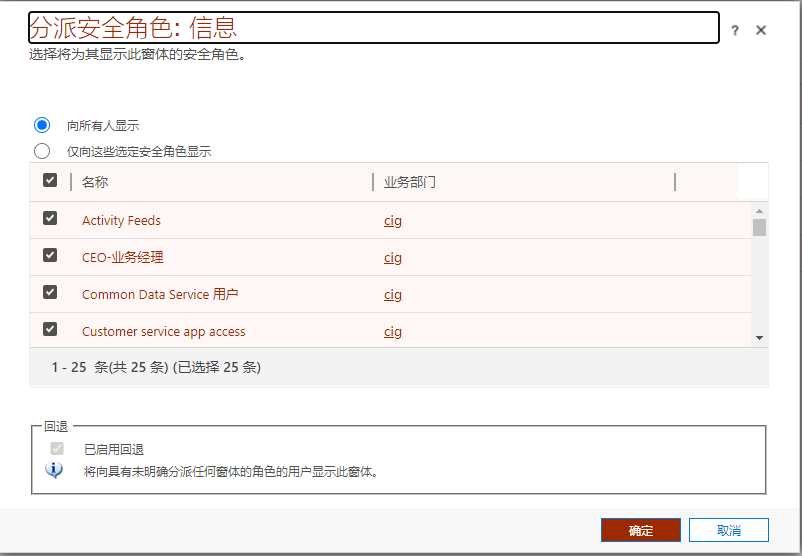Open Common Data Service 用户 role link

click(x=160, y=295)
